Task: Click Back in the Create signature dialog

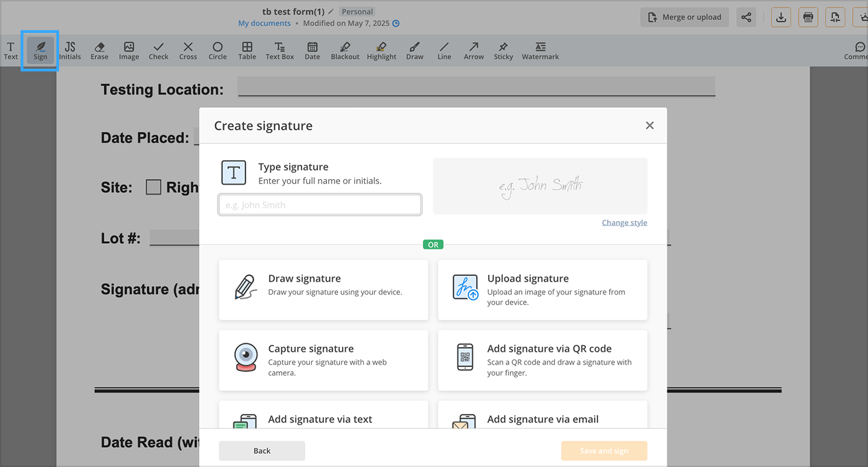Action: point(262,451)
